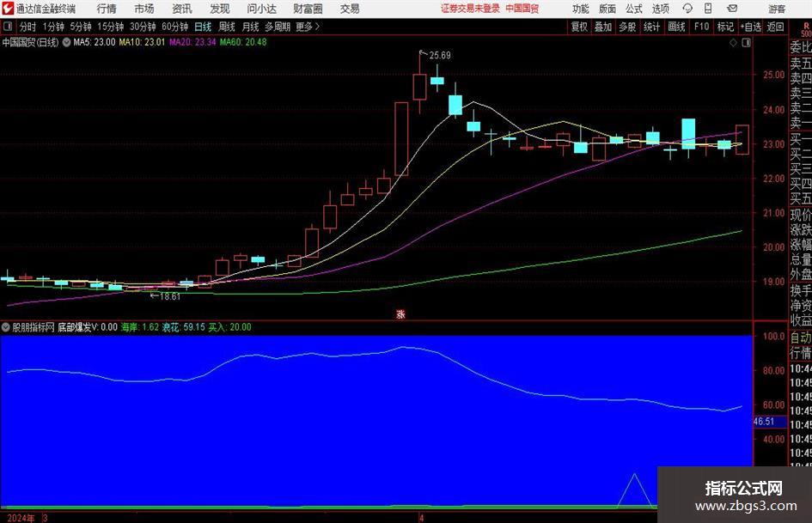Click the MA10: 23.01 label
Image resolution: width=812 pixels, height=523 pixels.
coord(142,42)
